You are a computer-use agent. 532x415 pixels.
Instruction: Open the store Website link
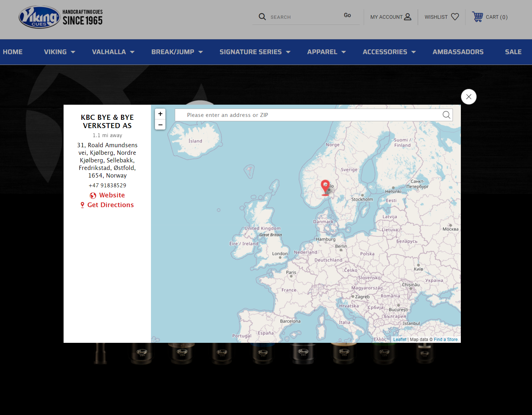[x=112, y=195]
